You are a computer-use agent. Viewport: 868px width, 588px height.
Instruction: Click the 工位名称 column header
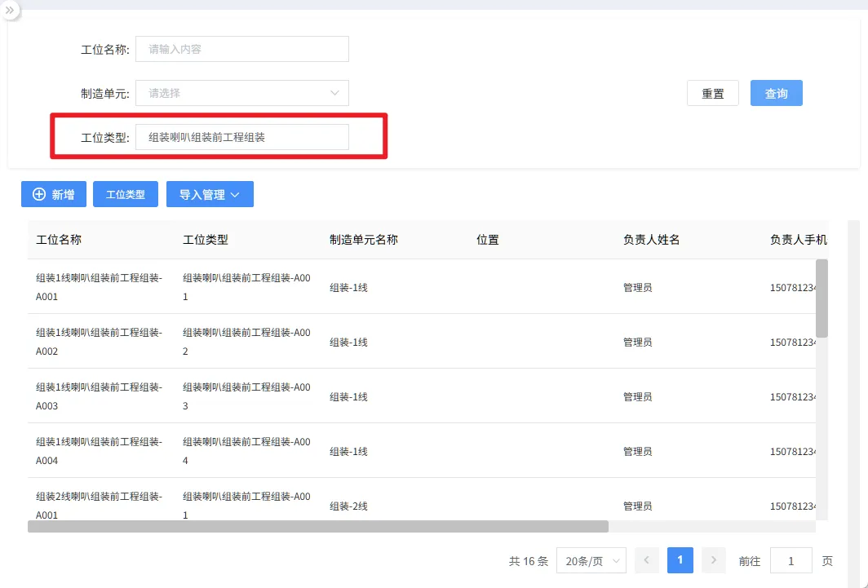coord(59,240)
